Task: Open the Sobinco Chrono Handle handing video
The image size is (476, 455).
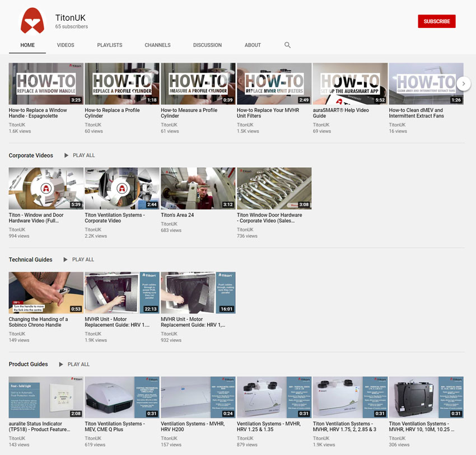Action: click(46, 292)
